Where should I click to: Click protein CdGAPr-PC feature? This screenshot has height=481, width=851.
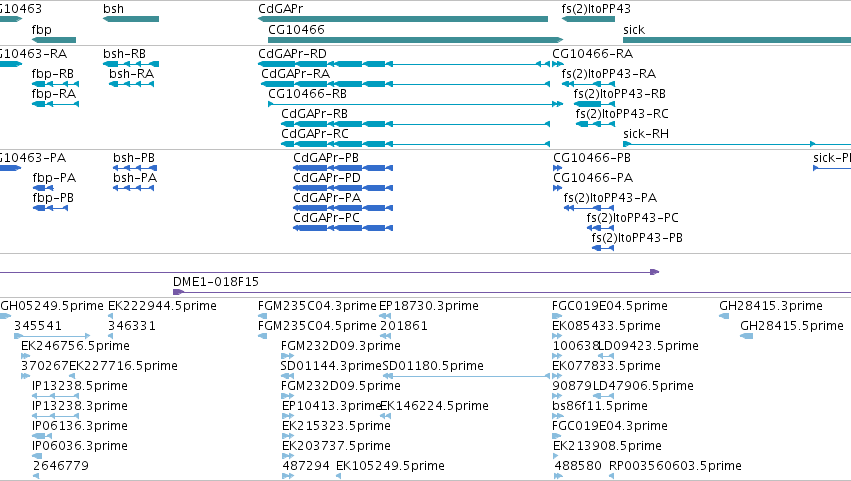[x=343, y=228]
